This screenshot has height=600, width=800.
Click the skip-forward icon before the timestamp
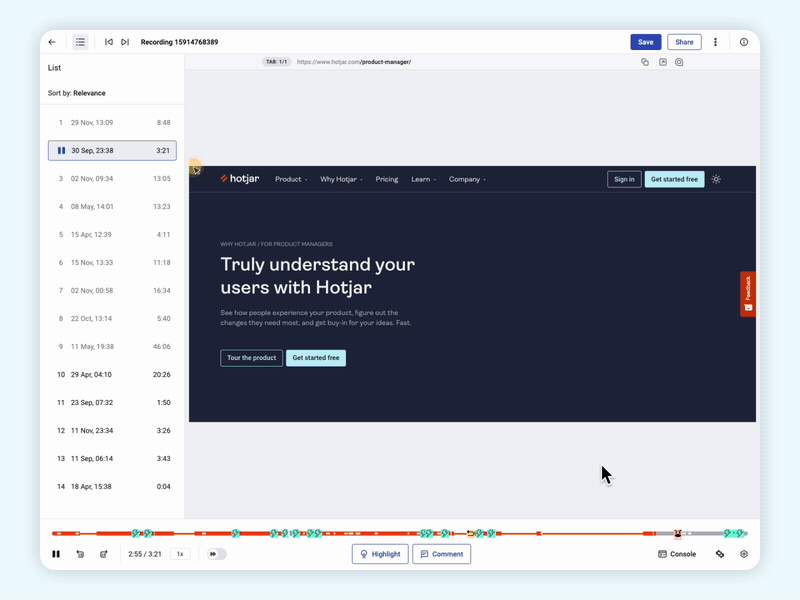click(x=104, y=554)
